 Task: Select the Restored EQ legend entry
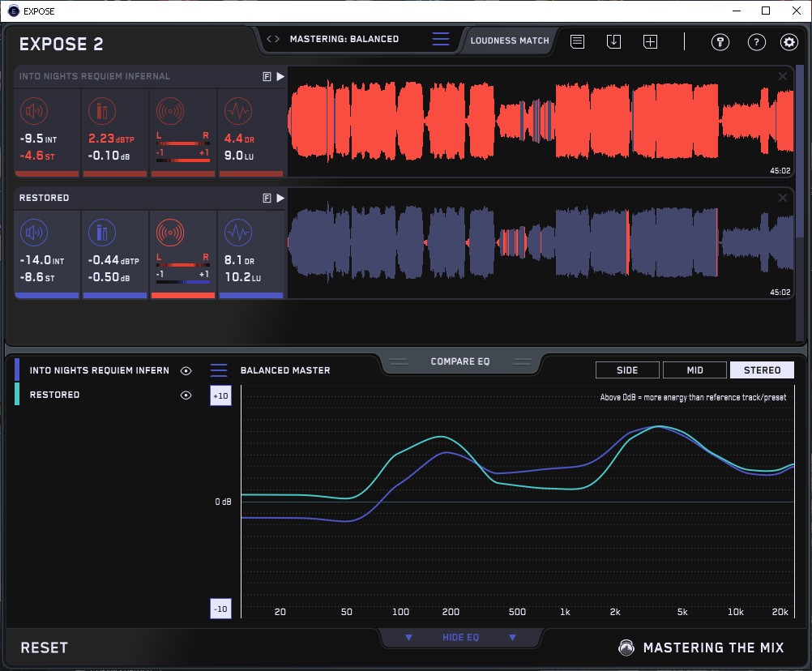point(54,395)
